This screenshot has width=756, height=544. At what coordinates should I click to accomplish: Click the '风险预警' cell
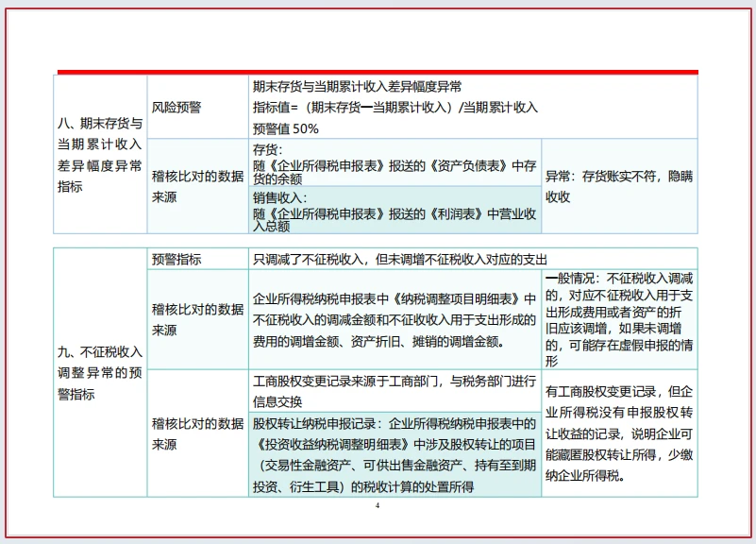click(197, 107)
